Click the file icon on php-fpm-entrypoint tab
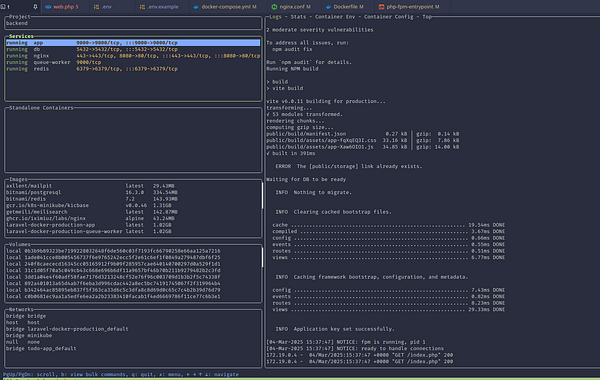Image resolution: width=600 pixels, height=380 pixels. click(381, 7)
